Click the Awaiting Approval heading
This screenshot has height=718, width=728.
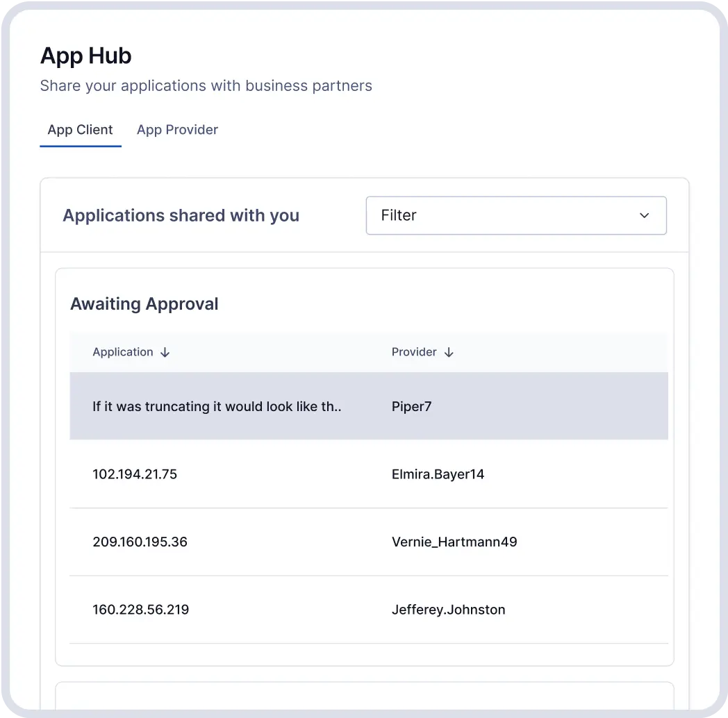[144, 304]
